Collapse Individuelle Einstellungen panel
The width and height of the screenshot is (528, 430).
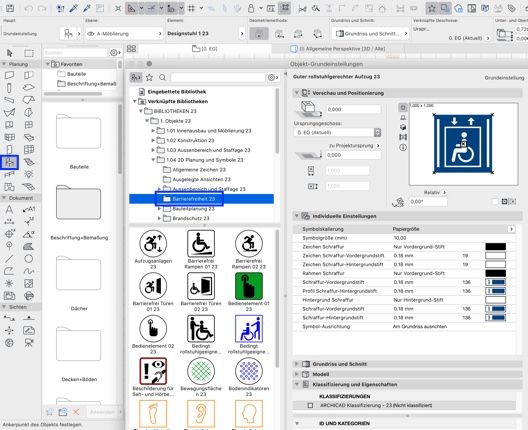click(x=297, y=216)
